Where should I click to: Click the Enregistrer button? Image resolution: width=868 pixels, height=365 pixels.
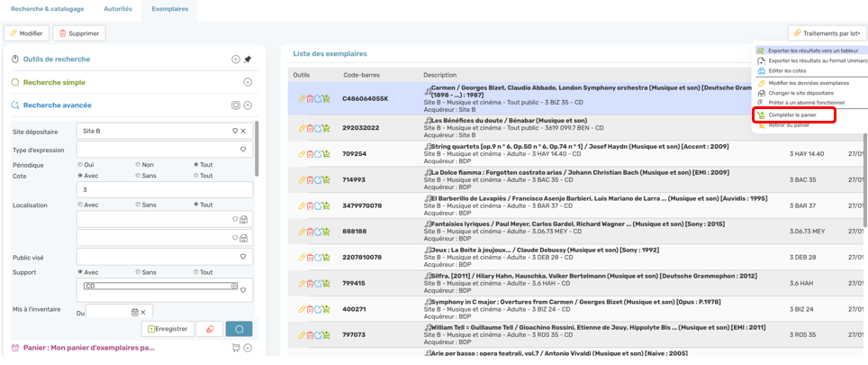[167, 329]
